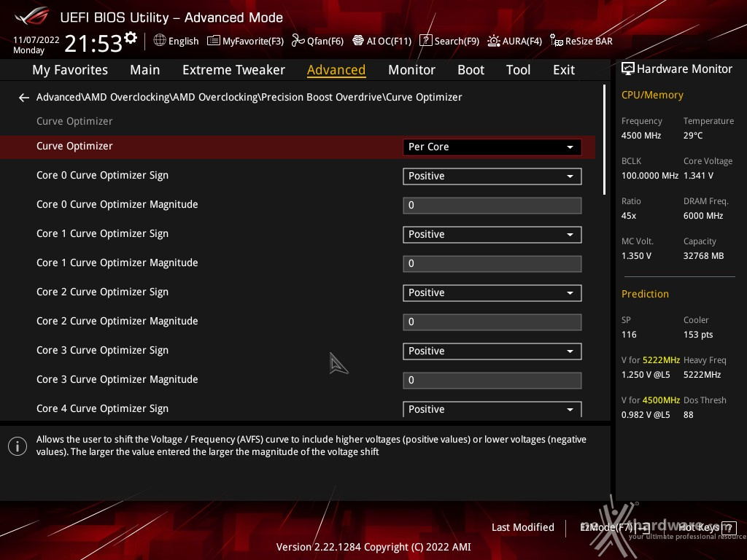Open the Boot tab
Viewport: 747px width, 560px height.
tap(471, 70)
